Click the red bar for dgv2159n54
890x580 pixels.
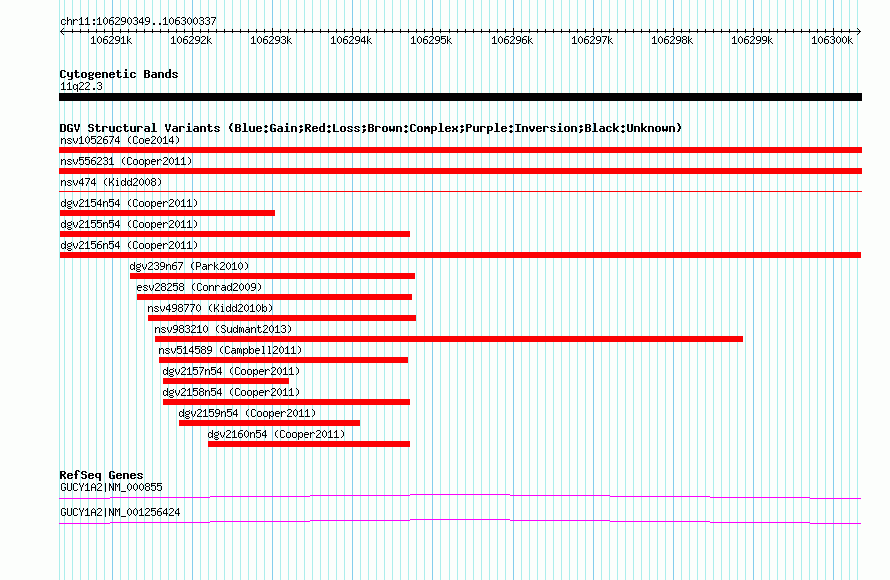coord(270,423)
